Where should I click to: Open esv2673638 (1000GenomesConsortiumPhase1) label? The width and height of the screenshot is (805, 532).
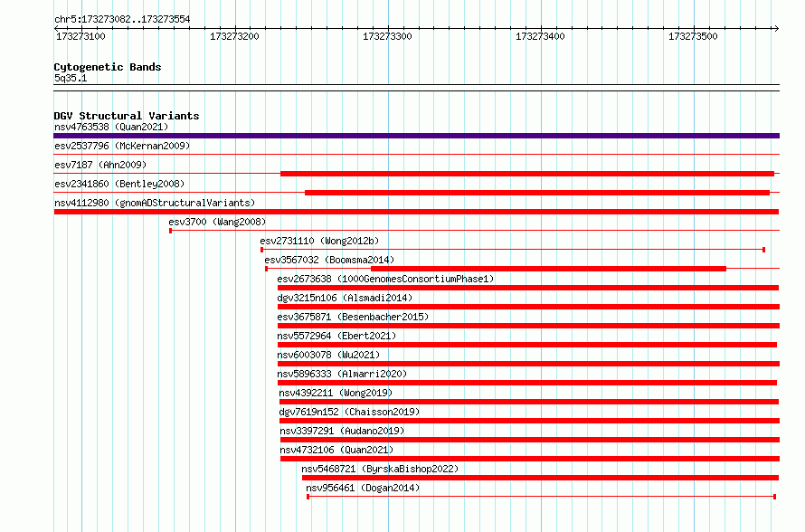[385, 279]
